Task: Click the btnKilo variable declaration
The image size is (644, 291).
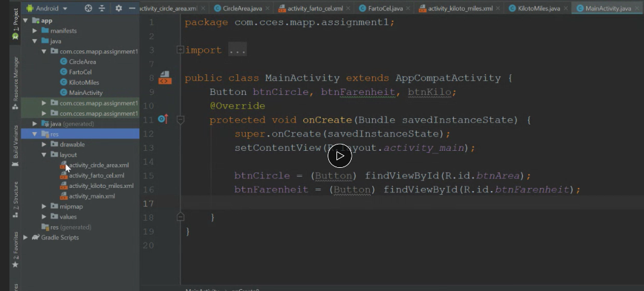Action: click(430, 92)
